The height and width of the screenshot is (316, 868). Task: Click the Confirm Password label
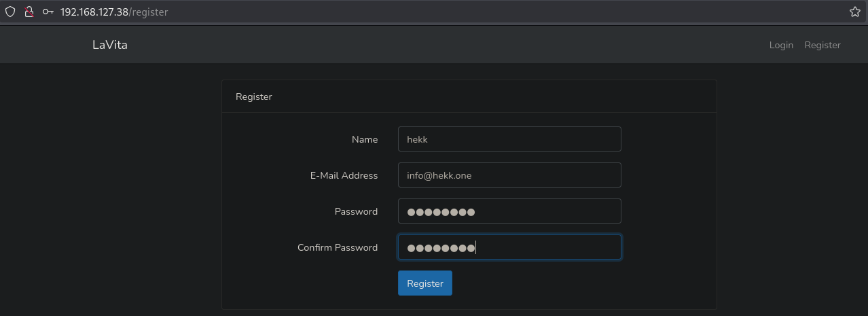tap(338, 247)
